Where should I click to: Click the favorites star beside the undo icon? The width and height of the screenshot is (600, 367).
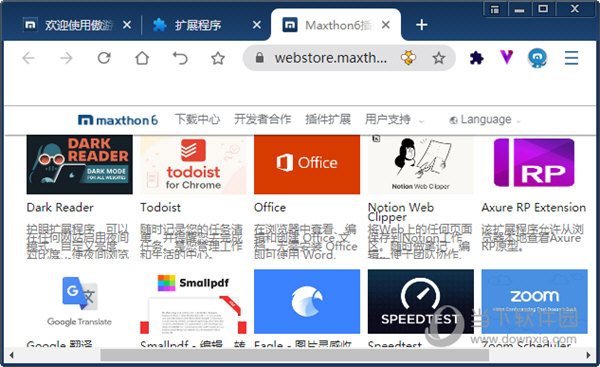pyautogui.click(x=218, y=58)
